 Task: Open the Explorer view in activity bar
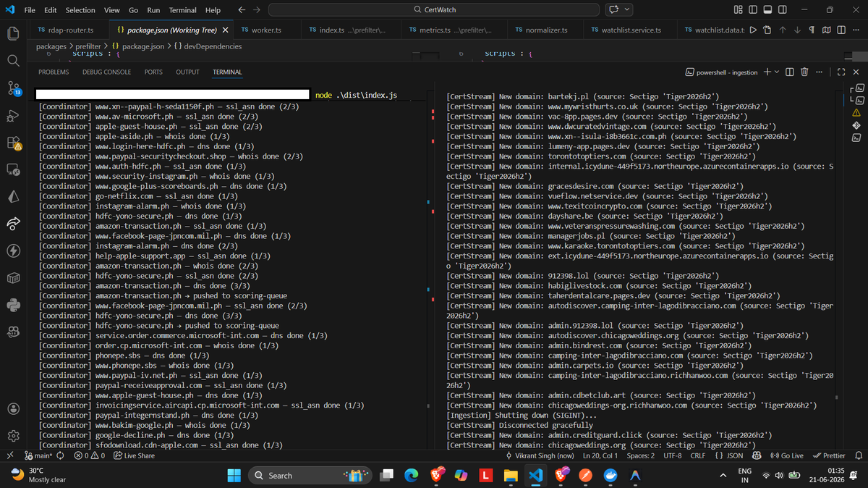[13, 34]
